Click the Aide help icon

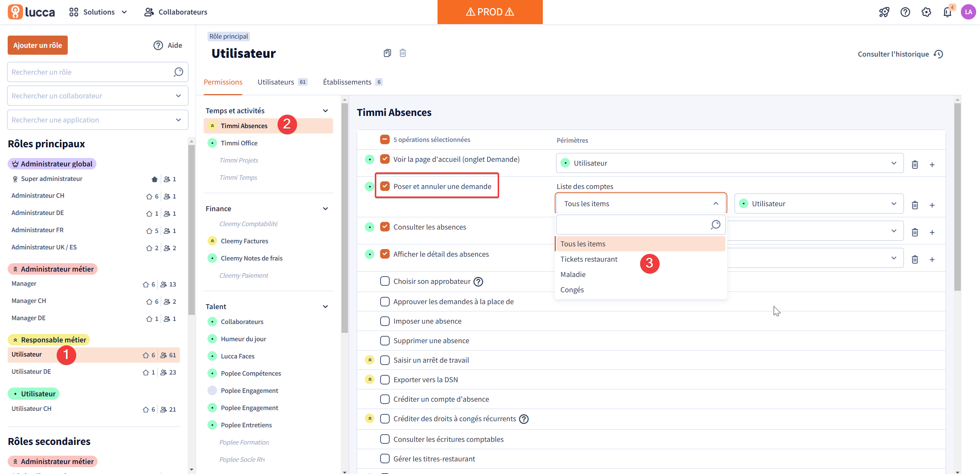(x=158, y=45)
